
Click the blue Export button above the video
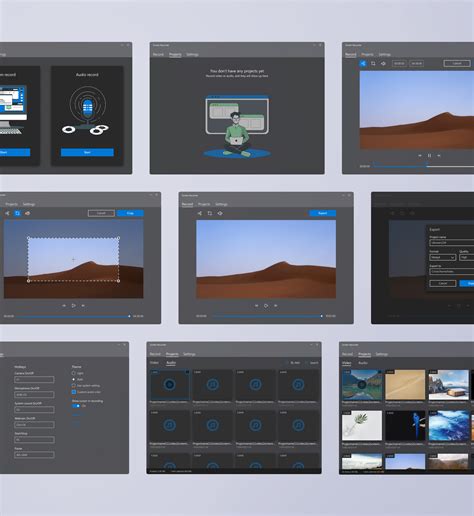point(323,213)
